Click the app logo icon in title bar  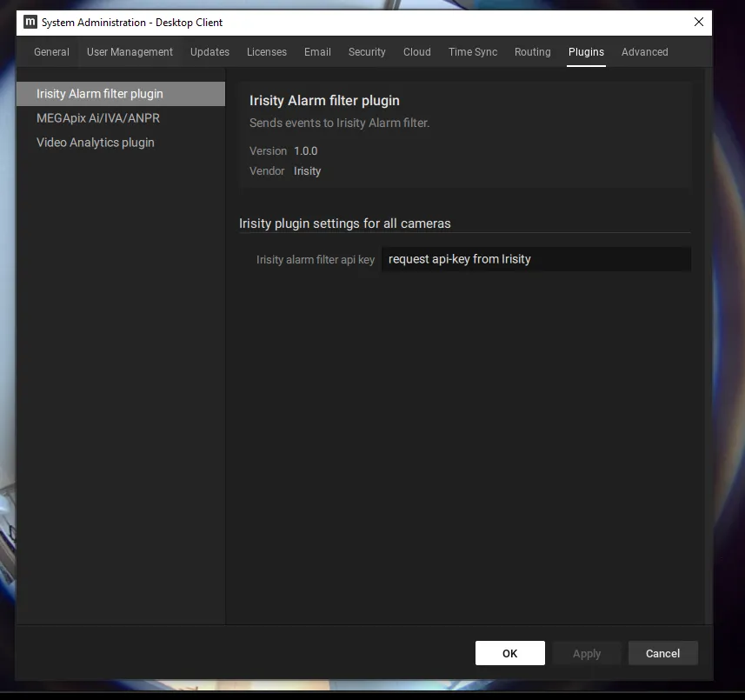pos(30,22)
